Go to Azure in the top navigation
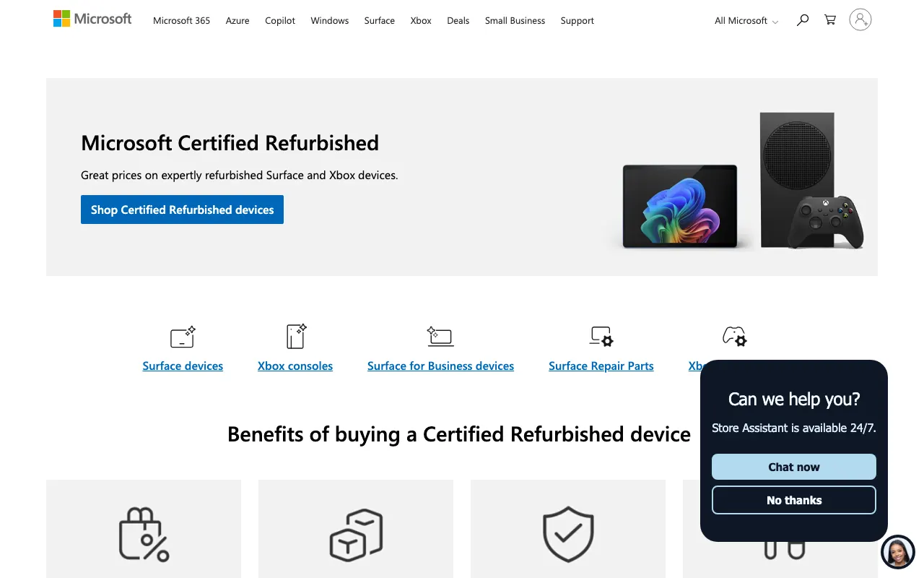Screen dimensions: 924x578 point(237,21)
